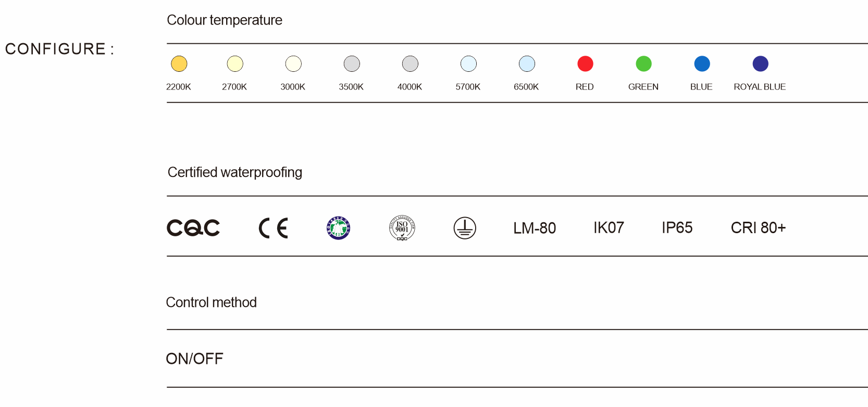This screenshot has width=868, height=407.
Task: Pick the 3500K grey swatch
Action: [x=352, y=63]
